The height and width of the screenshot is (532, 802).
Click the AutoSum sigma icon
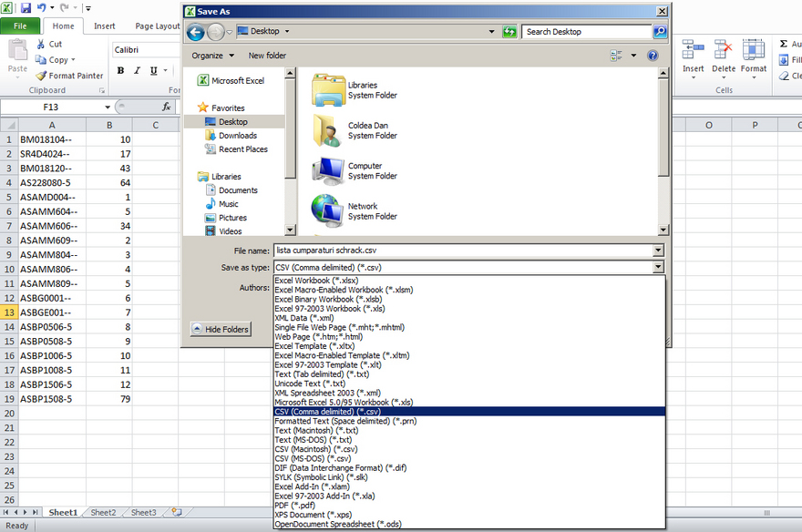[x=784, y=44]
